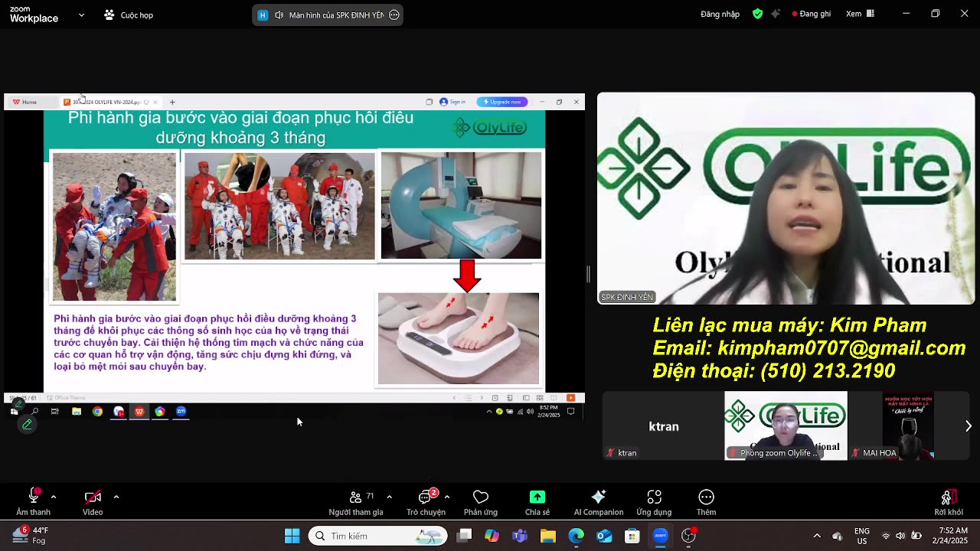The height and width of the screenshot is (551, 980).
Task: Click Upgrade now in shared WPS window
Action: [501, 102]
